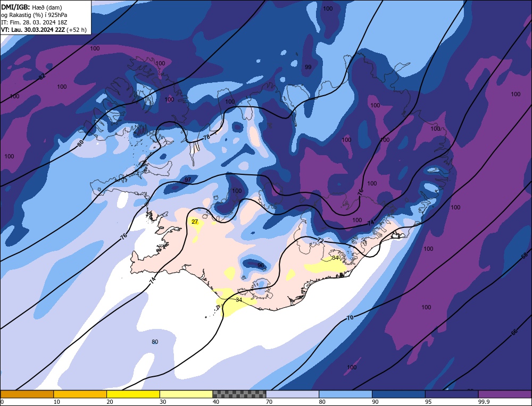
Task: Click the '78' contour label
Action: tap(206, 137)
